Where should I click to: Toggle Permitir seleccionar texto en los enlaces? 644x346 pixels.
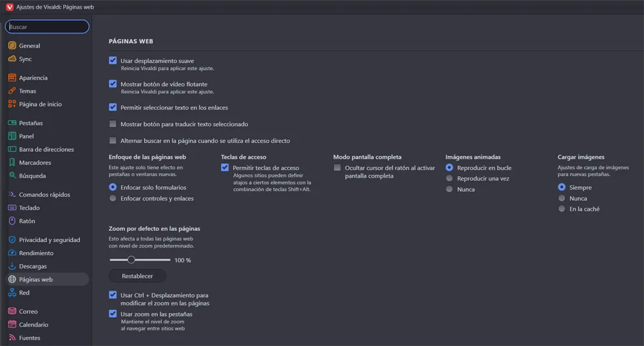pos(113,107)
